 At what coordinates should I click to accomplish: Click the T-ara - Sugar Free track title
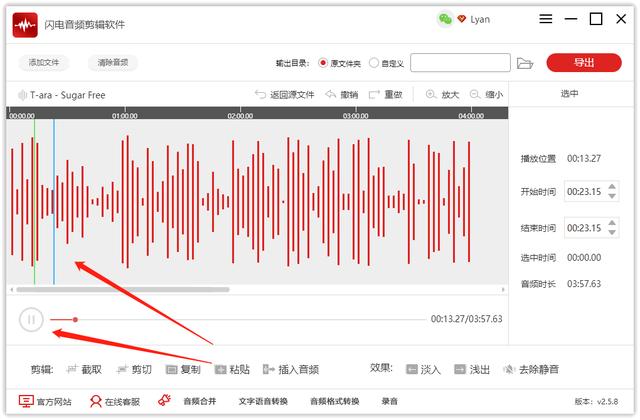click(x=67, y=95)
